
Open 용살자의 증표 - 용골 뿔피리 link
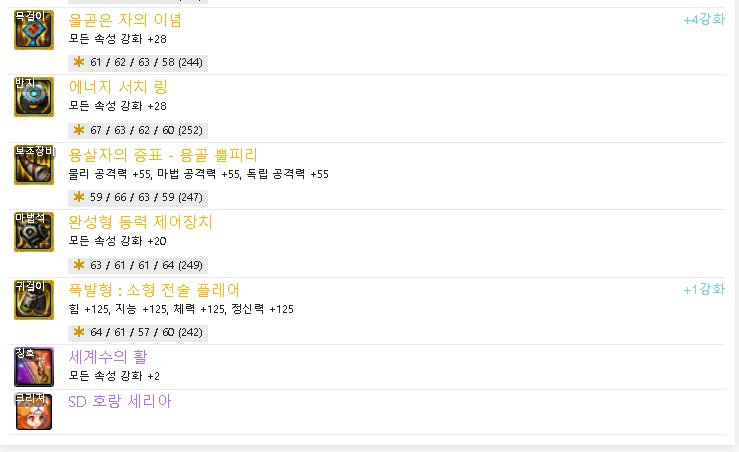(163, 155)
